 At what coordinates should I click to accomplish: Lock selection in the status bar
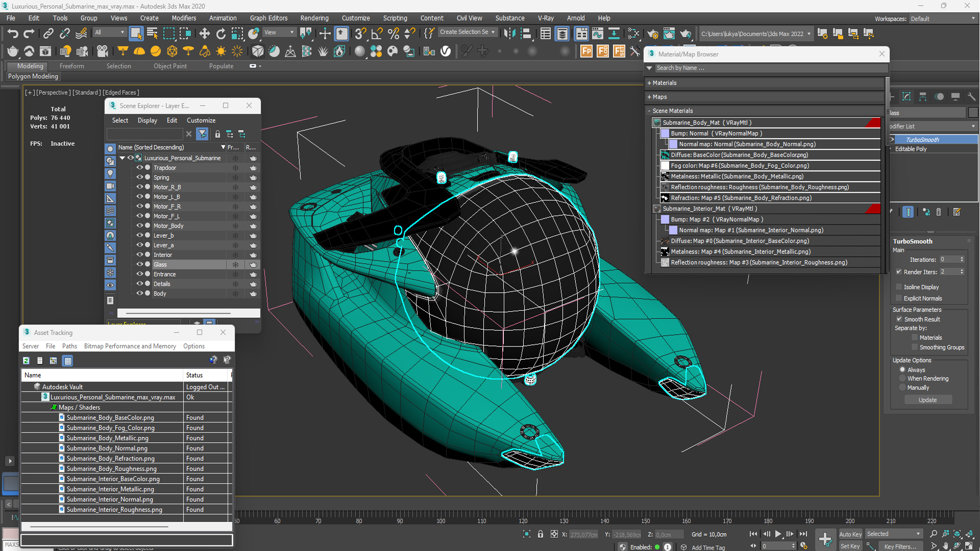click(541, 534)
